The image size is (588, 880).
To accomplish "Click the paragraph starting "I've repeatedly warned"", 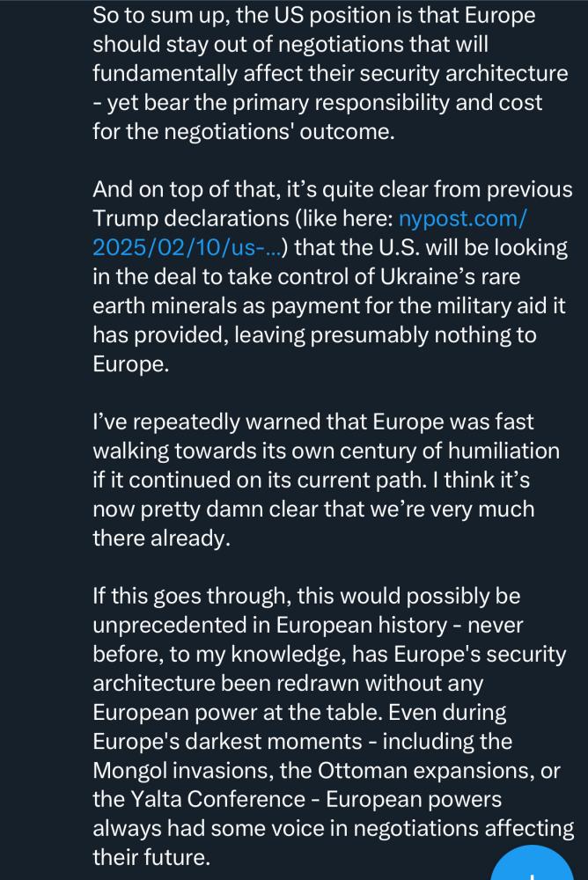I will click(x=326, y=480).
